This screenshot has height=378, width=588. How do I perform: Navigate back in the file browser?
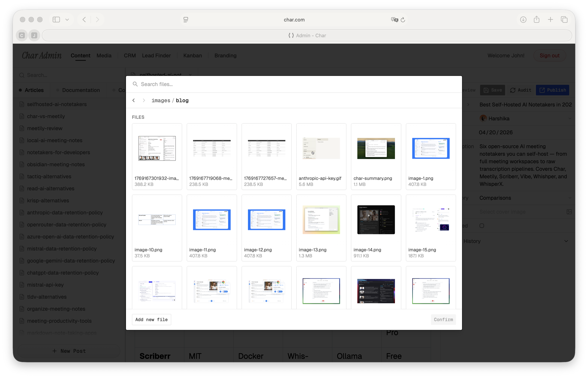(134, 100)
